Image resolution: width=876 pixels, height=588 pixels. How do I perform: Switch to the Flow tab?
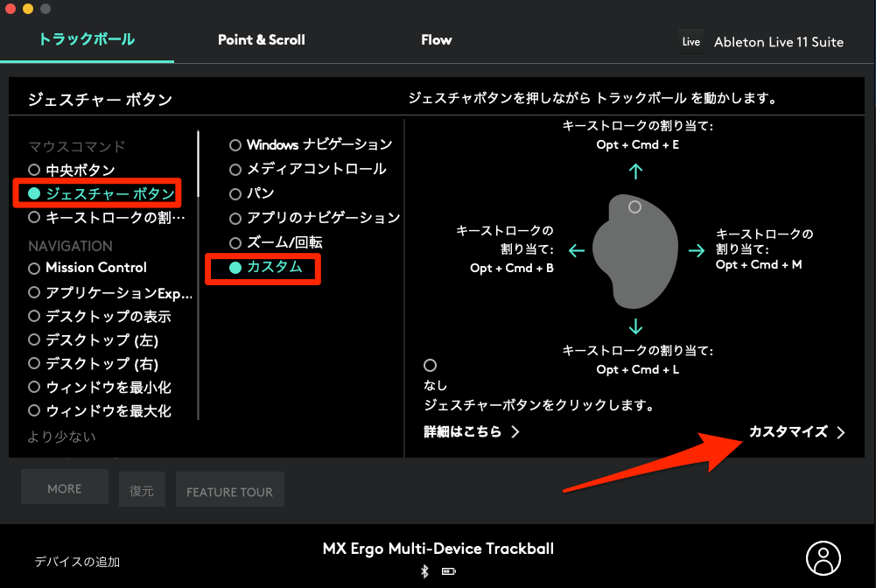[436, 40]
